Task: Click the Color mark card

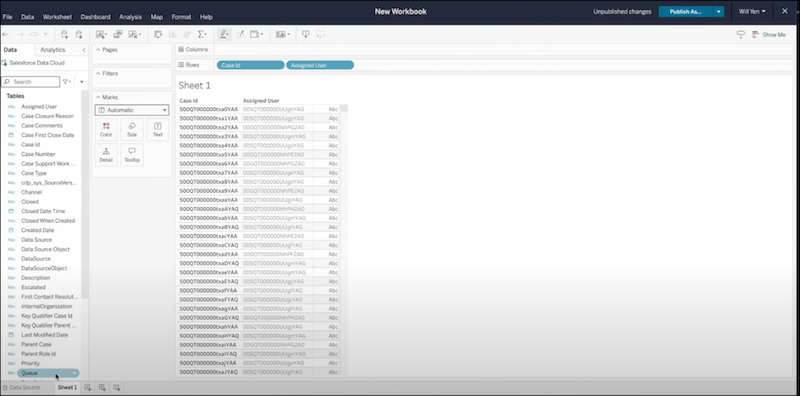Action: (106, 130)
